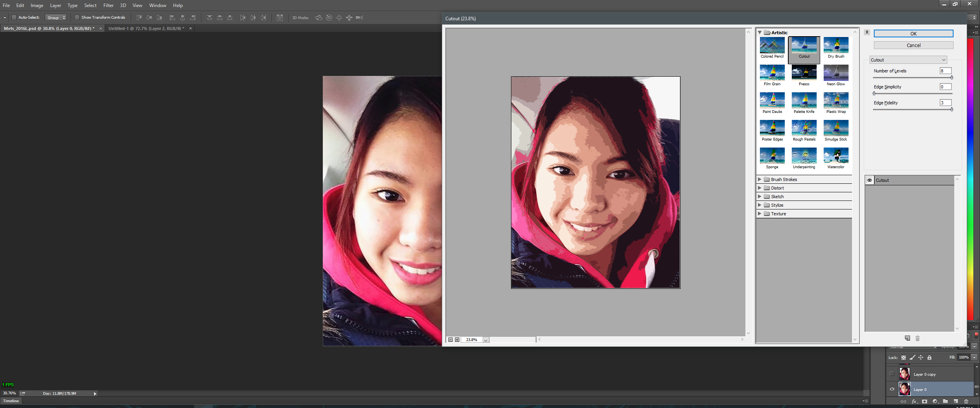Select the 3D pan mode icon
Viewport: 980px width, 408px height.
pyautogui.click(x=339, y=18)
